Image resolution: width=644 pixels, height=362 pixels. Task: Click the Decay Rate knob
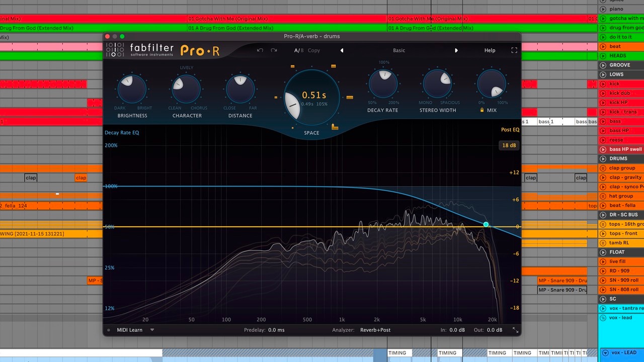pyautogui.click(x=383, y=83)
